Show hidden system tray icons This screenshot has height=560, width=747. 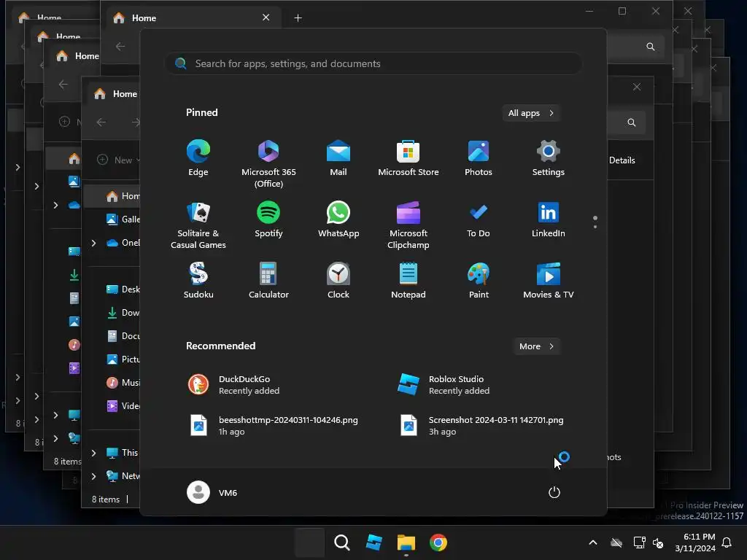[x=593, y=542]
